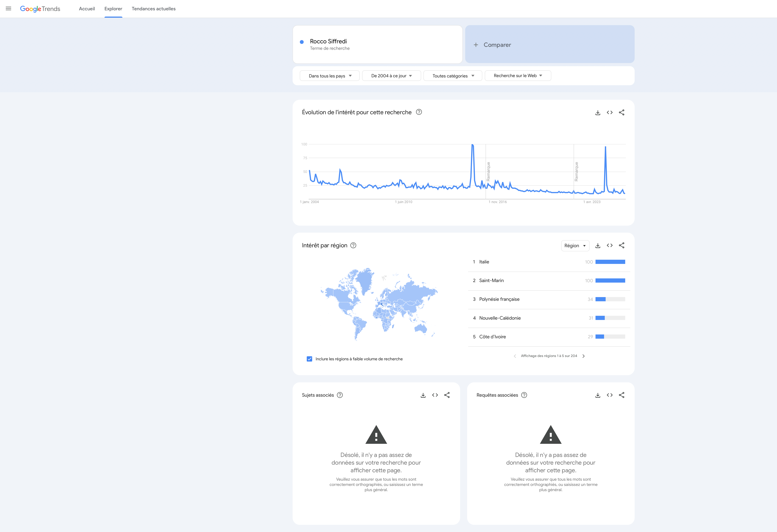
Task: Select Italie in the region list
Action: click(484, 262)
